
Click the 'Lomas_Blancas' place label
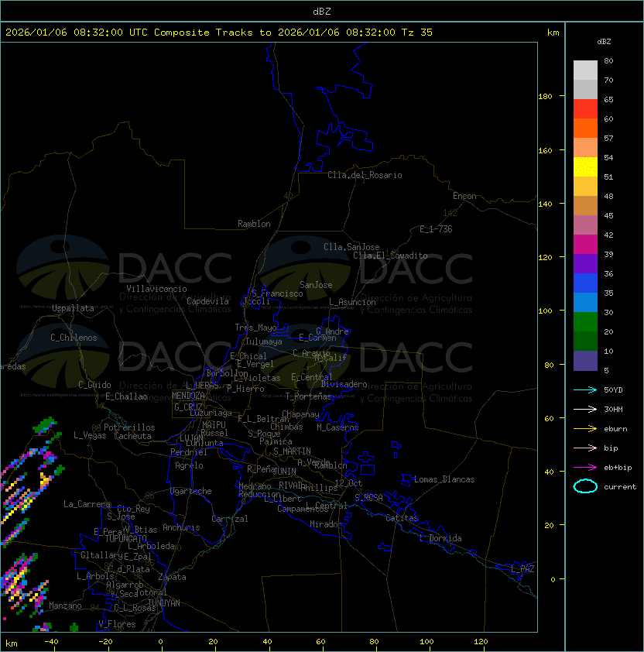tap(444, 479)
